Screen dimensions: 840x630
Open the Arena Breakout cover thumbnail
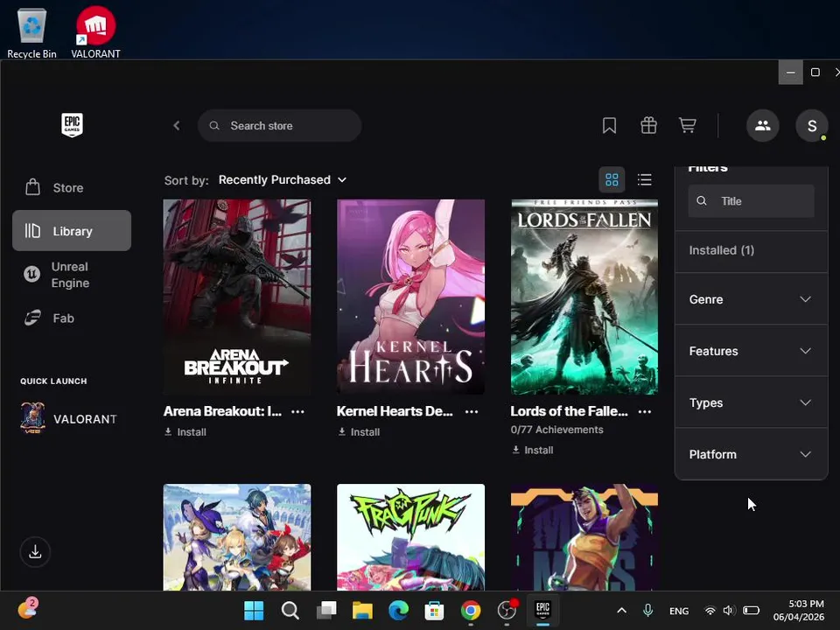[237, 297]
